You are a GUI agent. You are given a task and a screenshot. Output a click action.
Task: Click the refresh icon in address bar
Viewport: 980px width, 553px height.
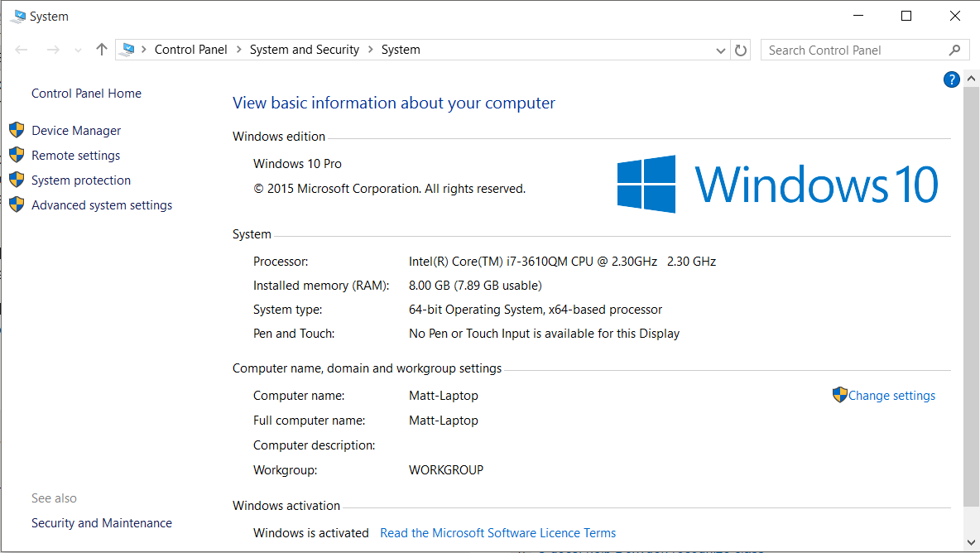[x=741, y=50]
